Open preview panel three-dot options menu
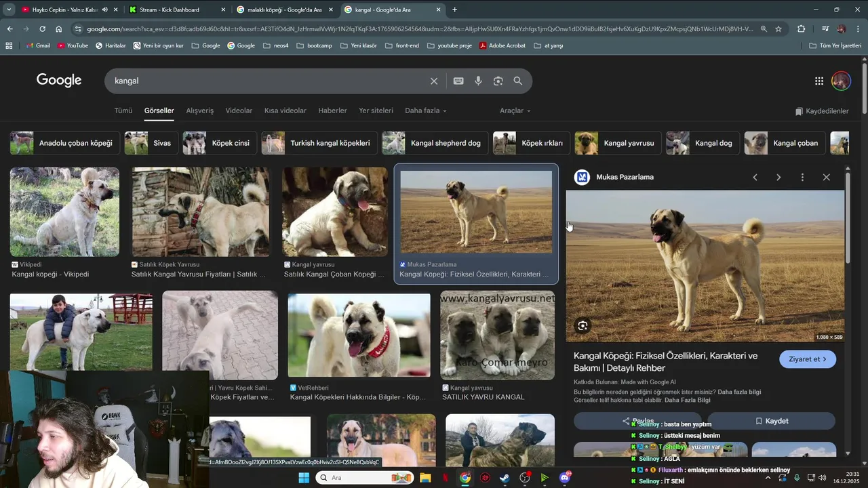Screen dimensions: 868x488 click(802, 177)
